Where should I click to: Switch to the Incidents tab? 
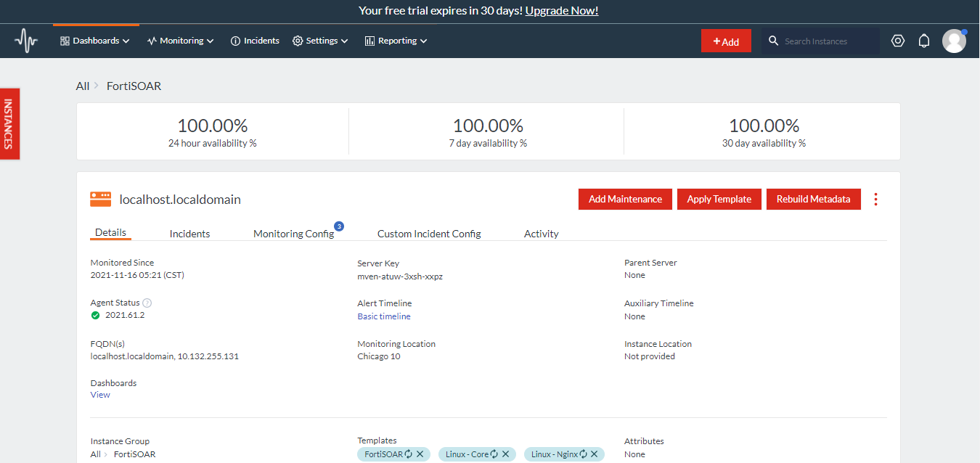coord(189,233)
